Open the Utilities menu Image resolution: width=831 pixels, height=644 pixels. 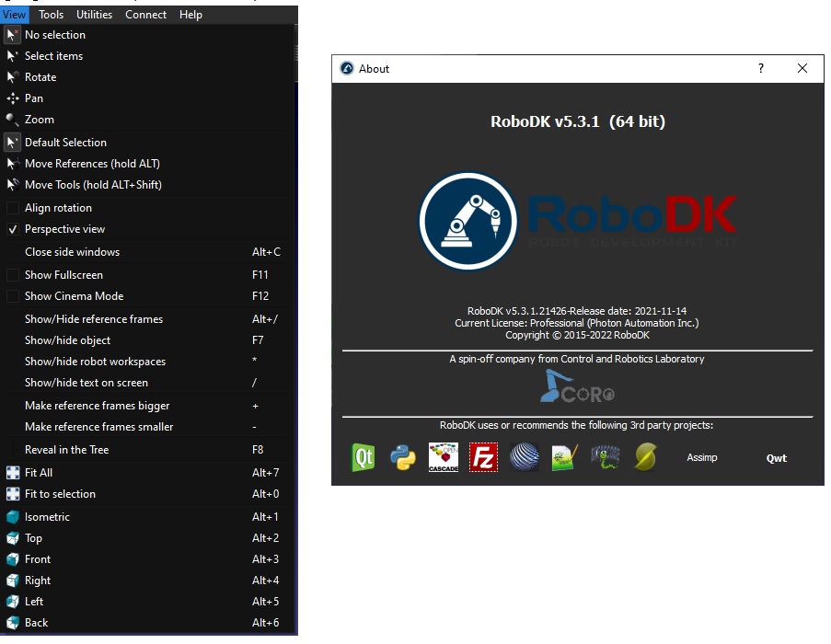(94, 15)
